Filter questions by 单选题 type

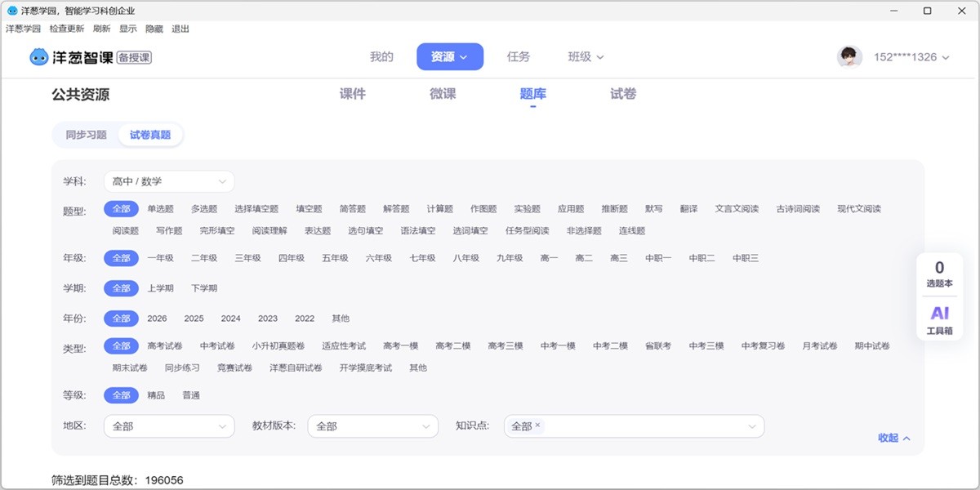coord(163,208)
